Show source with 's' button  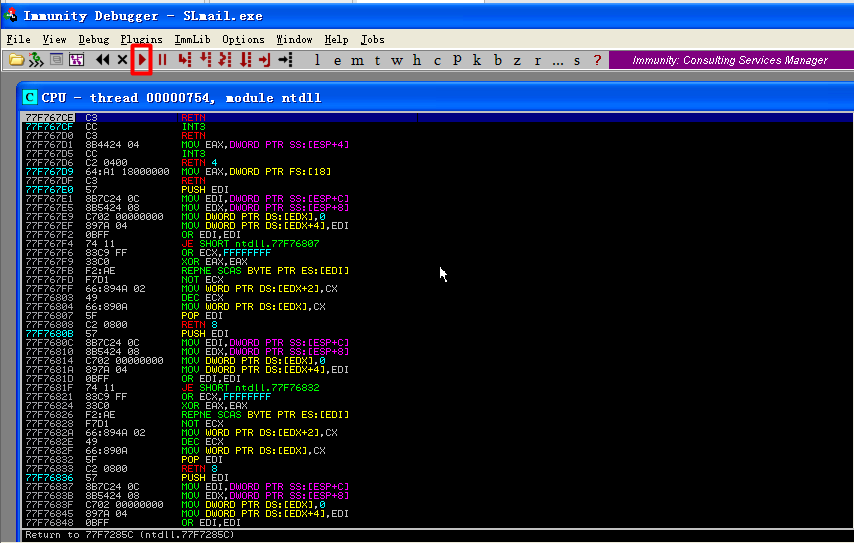click(x=577, y=60)
